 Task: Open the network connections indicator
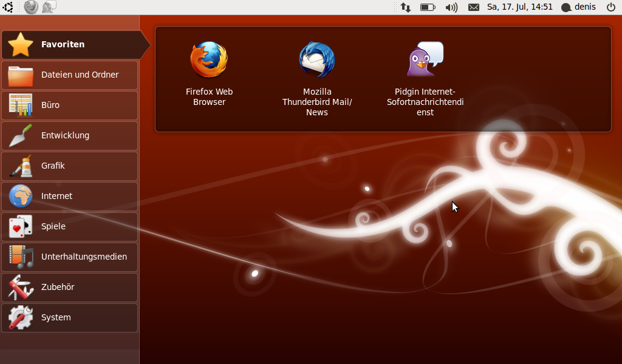coord(405,7)
